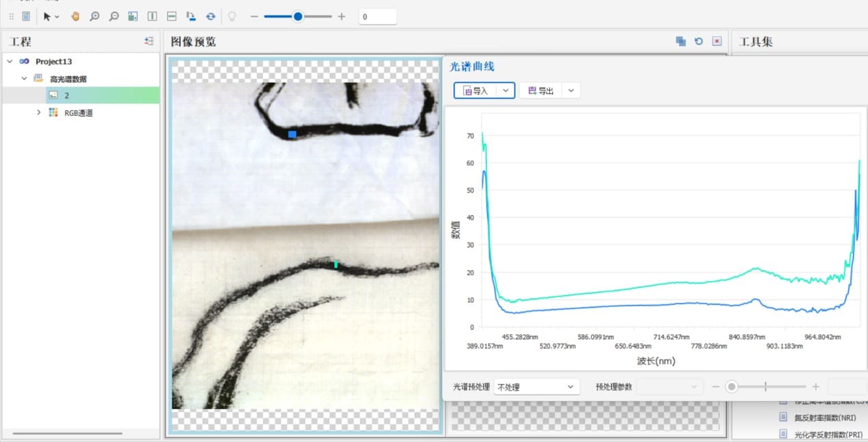Select 氮反射率指数(NRI) in the toolset list

click(x=819, y=417)
